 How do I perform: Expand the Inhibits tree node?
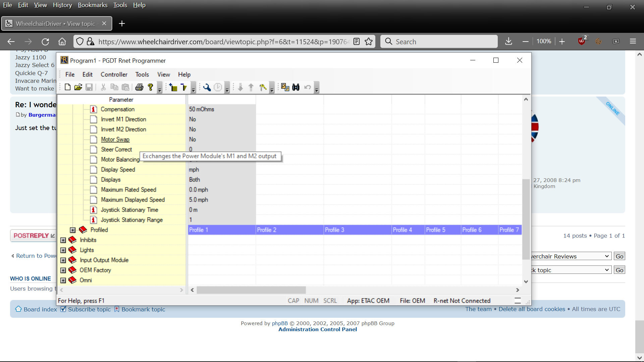(63, 240)
